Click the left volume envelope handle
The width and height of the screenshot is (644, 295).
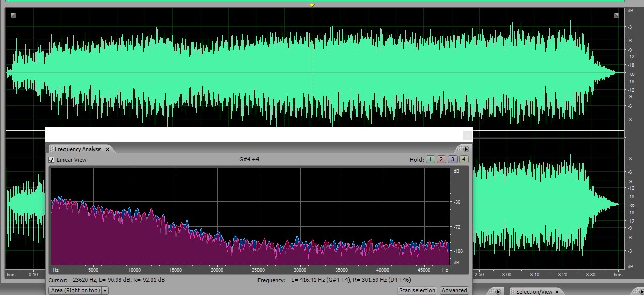pyautogui.click(x=13, y=15)
